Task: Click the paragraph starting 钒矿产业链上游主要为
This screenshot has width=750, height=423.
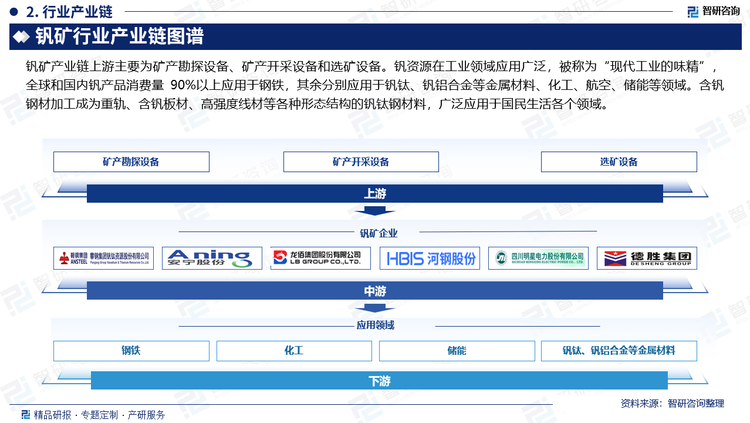Action: coord(375,85)
